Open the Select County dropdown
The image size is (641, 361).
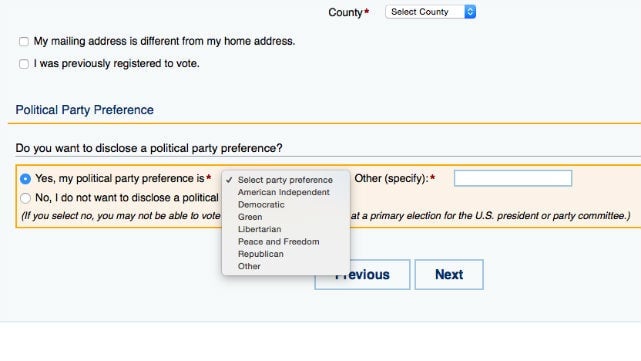point(430,12)
